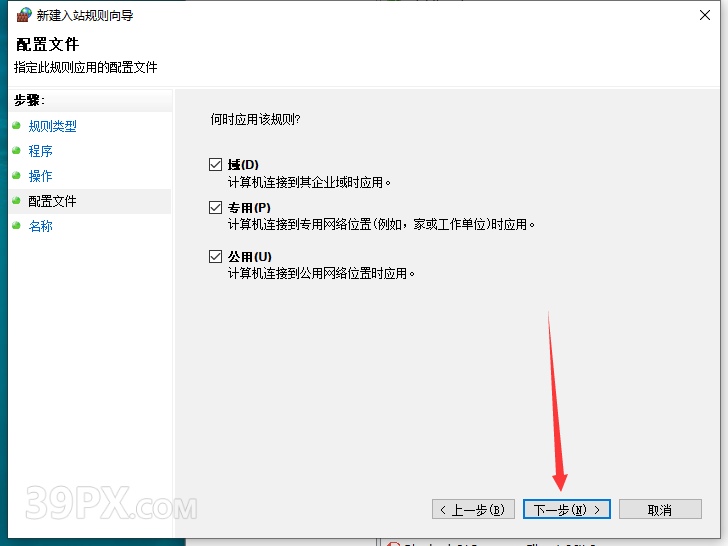The width and height of the screenshot is (728, 546).
Task: Go back with 上一步(B) button
Action: [x=474, y=510]
